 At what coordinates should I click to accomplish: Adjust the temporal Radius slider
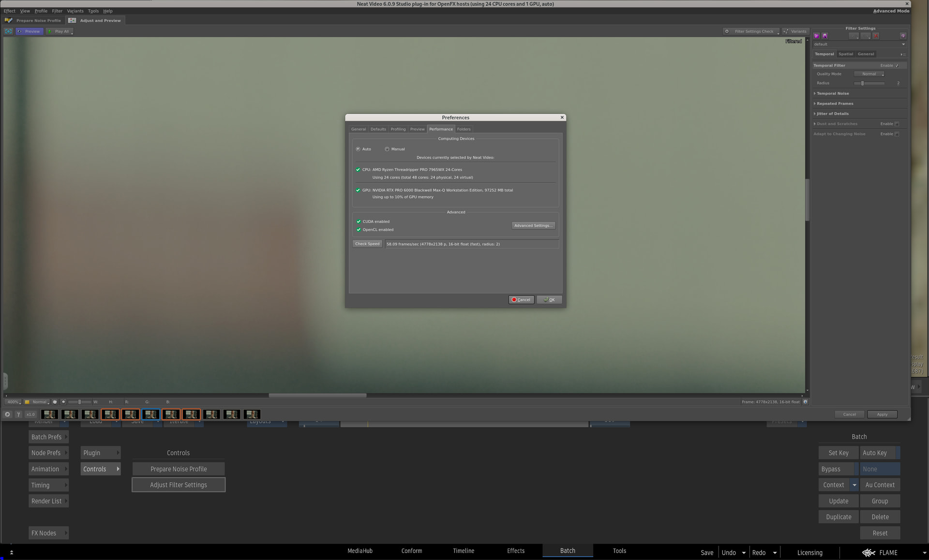(x=862, y=83)
